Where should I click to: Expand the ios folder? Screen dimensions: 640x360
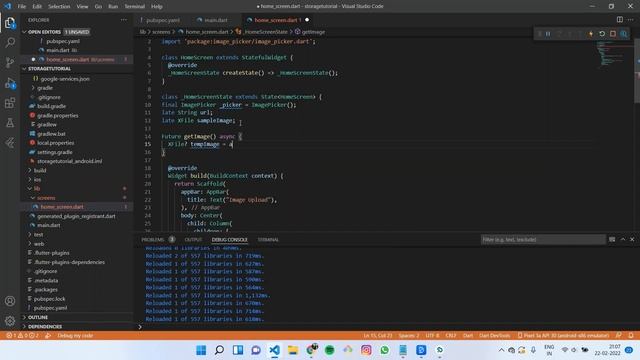coord(37,179)
